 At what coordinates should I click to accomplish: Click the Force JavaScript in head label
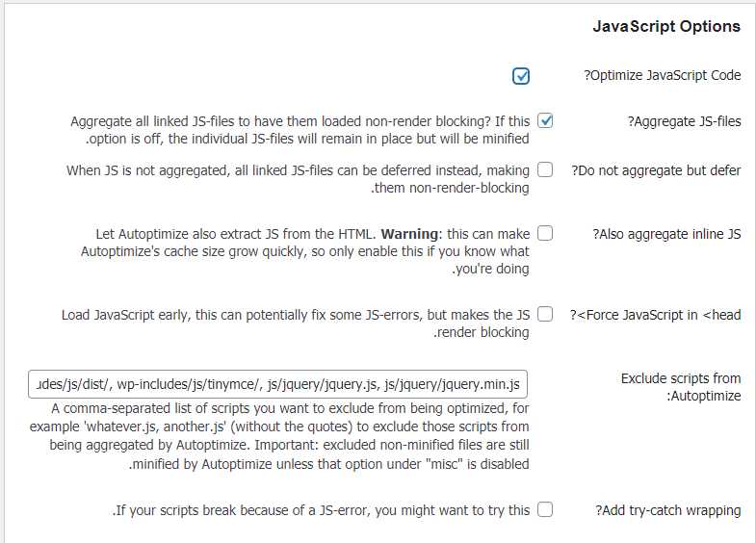pyautogui.click(x=655, y=315)
